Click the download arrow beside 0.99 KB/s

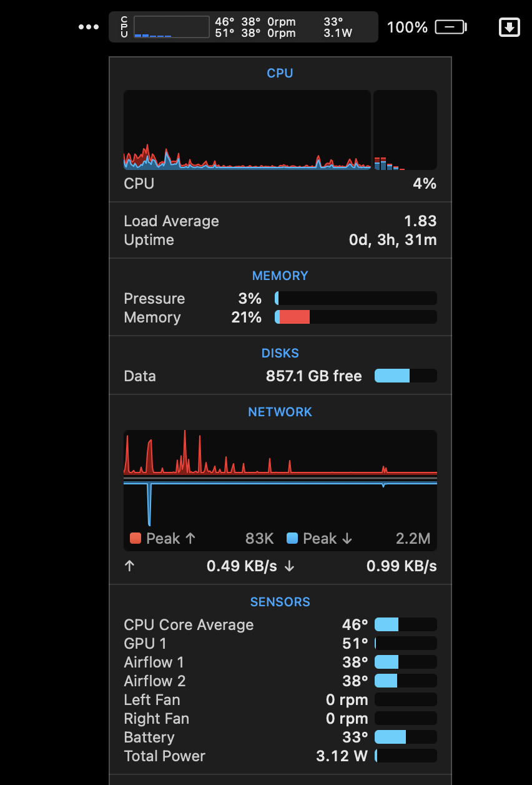click(x=289, y=566)
